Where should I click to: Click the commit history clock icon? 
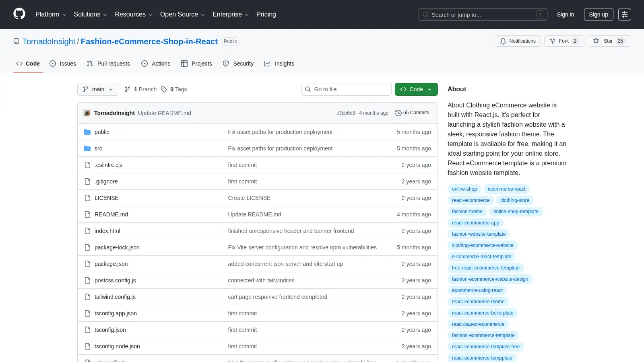(x=398, y=113)
